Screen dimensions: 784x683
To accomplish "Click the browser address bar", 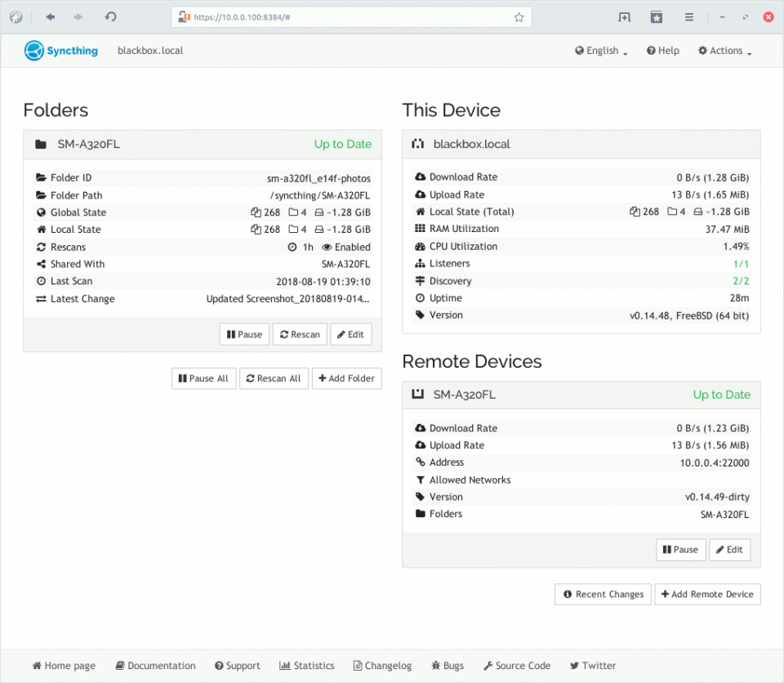I will (351, 17).
